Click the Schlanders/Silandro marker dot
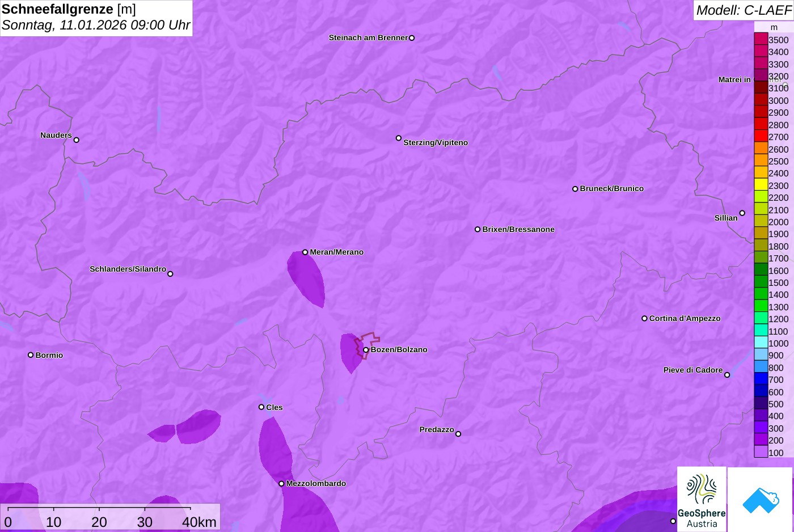The image size is (794, 532). click(x=170, y=274)
